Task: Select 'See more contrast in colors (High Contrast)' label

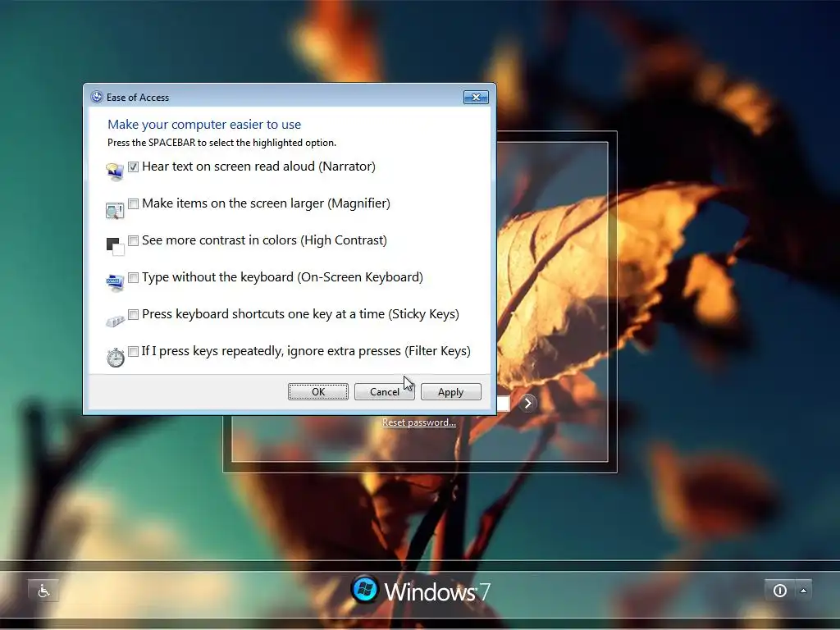Action: point(264,240)
